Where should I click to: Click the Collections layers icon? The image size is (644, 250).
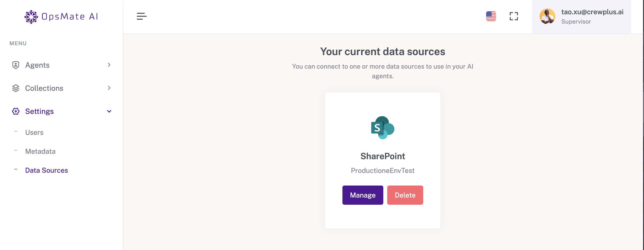pos(16,88)
